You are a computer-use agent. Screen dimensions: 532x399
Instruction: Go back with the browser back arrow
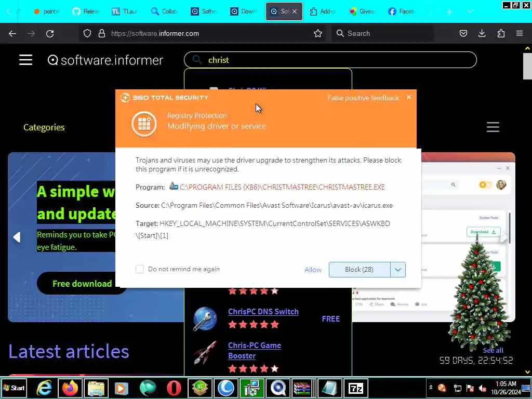[x=12, y=34]
